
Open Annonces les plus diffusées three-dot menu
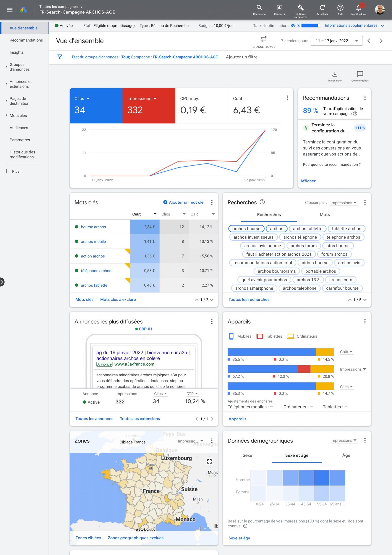pos(212,321)
